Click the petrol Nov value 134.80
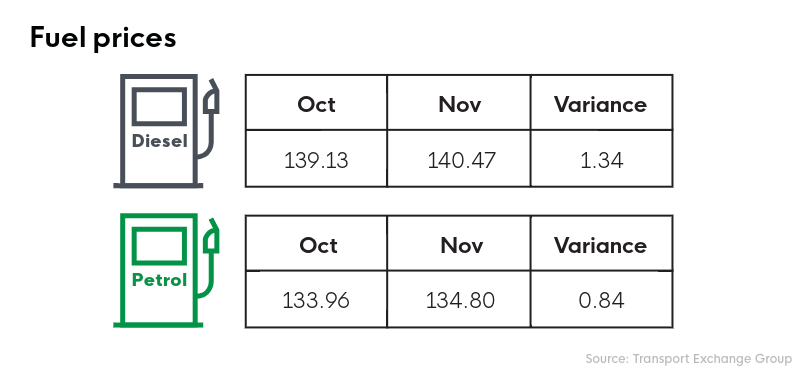Screen dimensions: 810x375 point(460,300)
